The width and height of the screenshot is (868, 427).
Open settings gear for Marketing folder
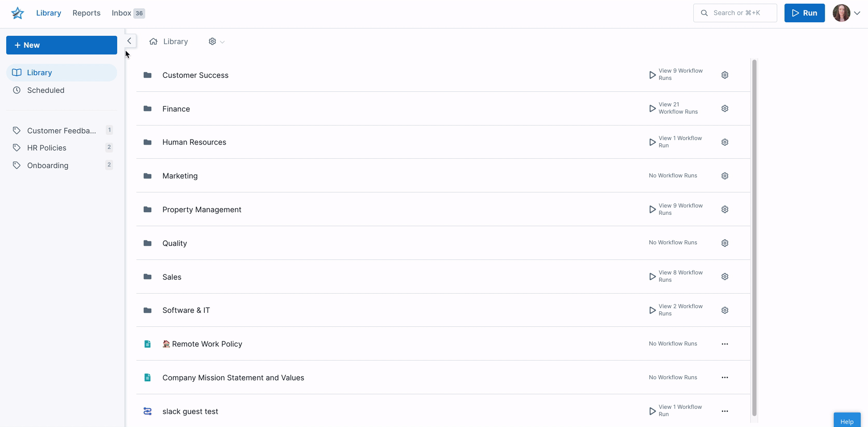[725, 176]
